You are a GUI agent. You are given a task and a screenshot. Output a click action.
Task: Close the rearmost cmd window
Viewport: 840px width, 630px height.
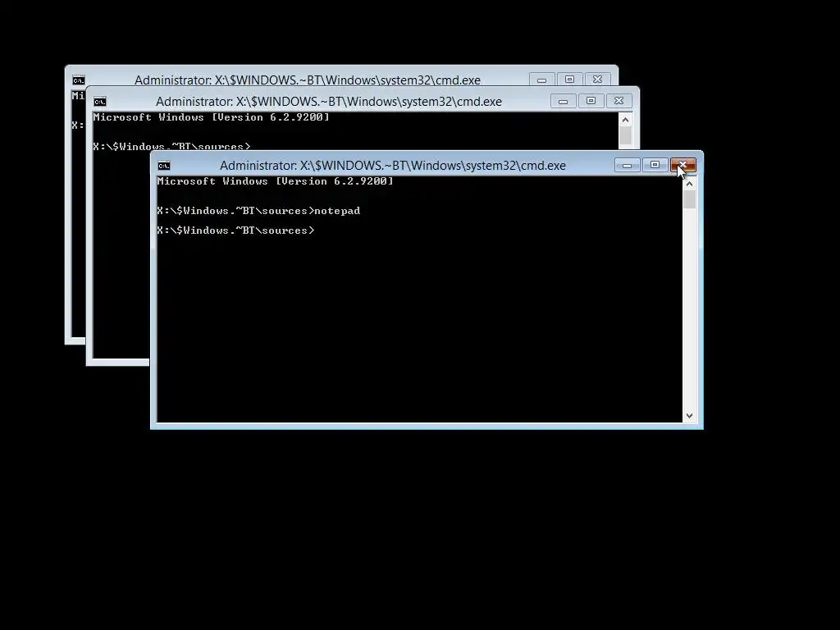[597, 80]
